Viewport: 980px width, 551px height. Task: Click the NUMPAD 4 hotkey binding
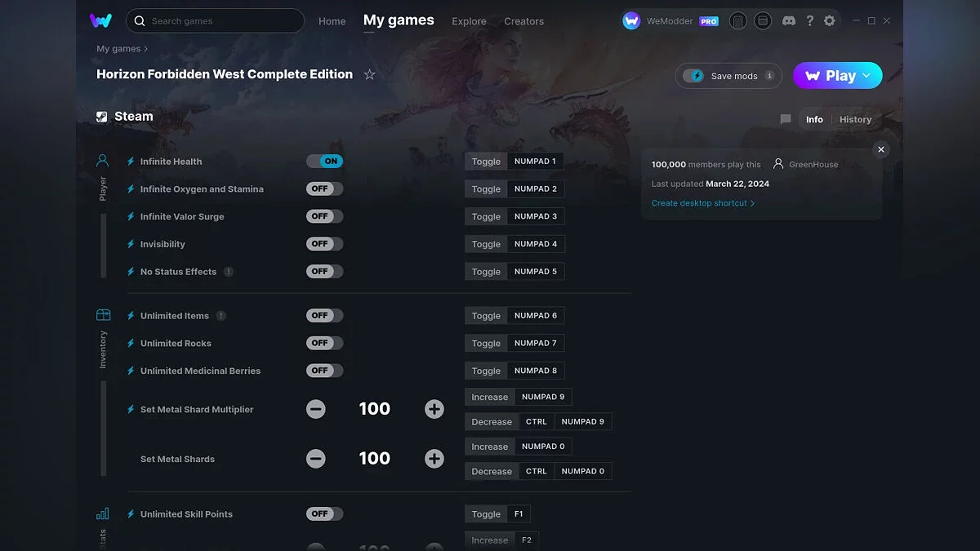coord(536,244)
